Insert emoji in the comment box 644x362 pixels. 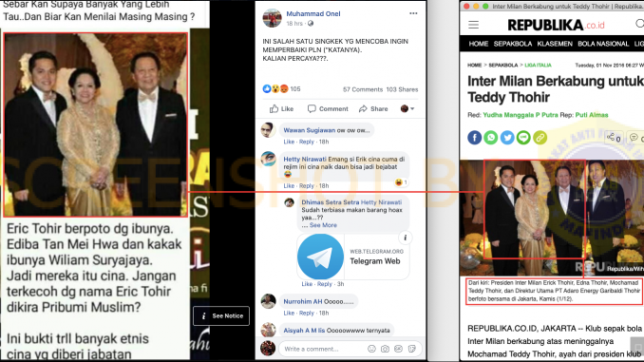[x=371, y=349]
